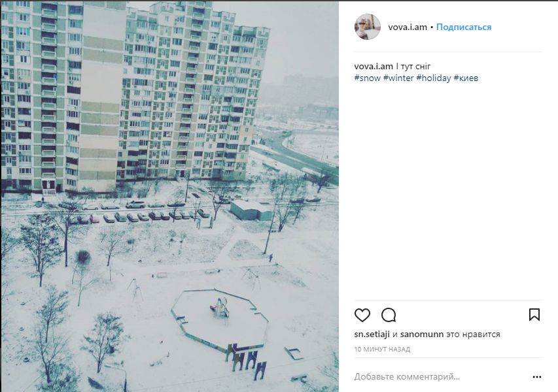Visit sn.setiaji profile from the likes

click(x=372, y=334)
